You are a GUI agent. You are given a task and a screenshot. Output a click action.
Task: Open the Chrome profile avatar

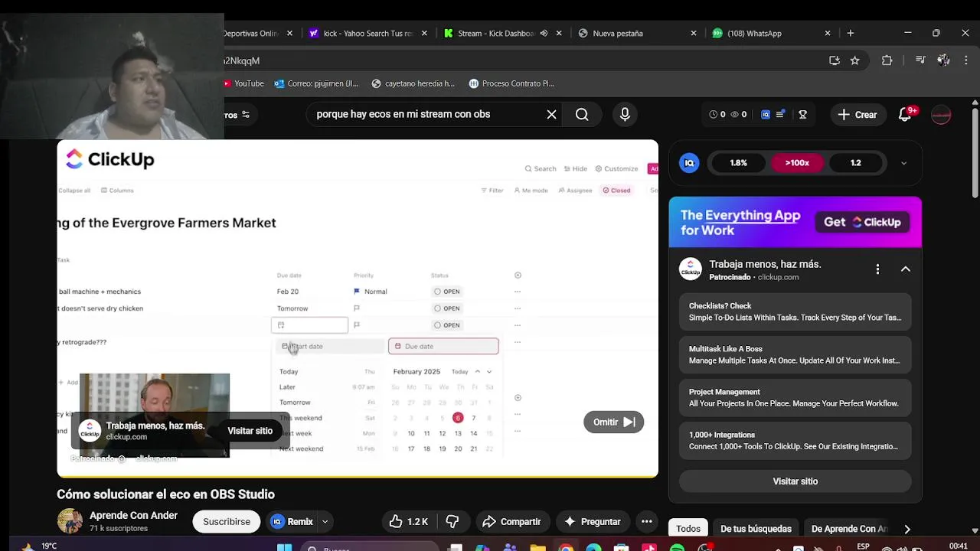coord(943,60)
